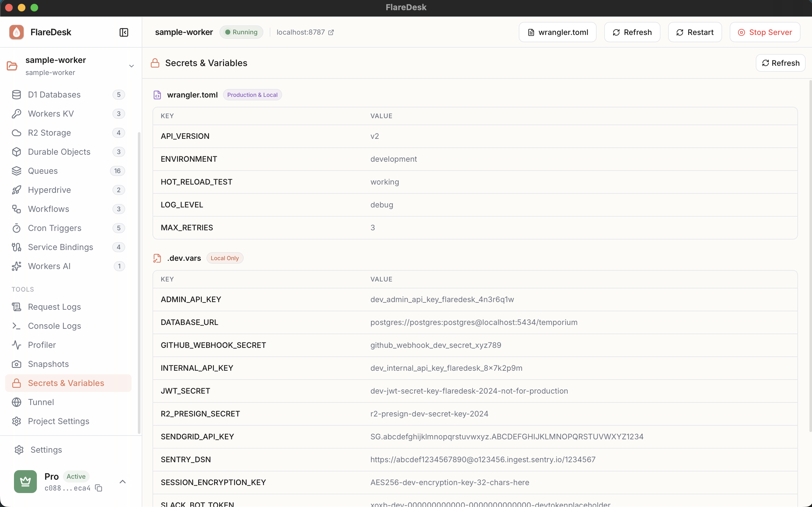Refresh the Secrets & Variables panel
The image size is (812, 507).
(x=780, y=63)
